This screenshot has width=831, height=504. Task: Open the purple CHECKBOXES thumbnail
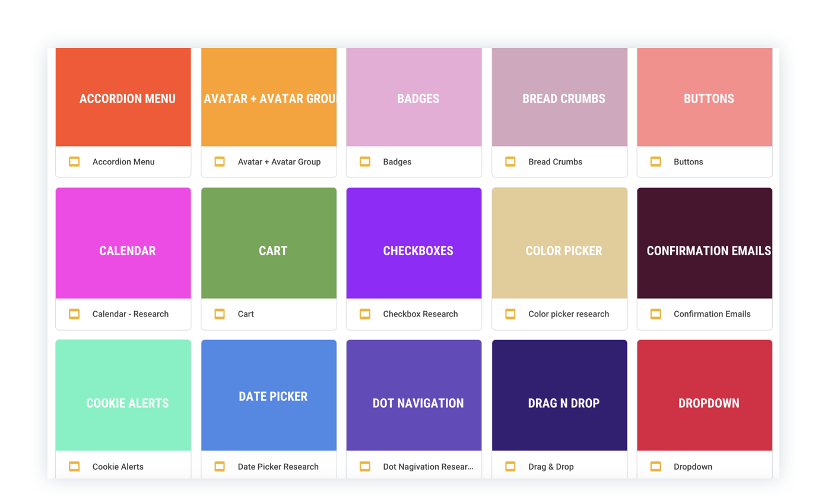click(414, 243)
